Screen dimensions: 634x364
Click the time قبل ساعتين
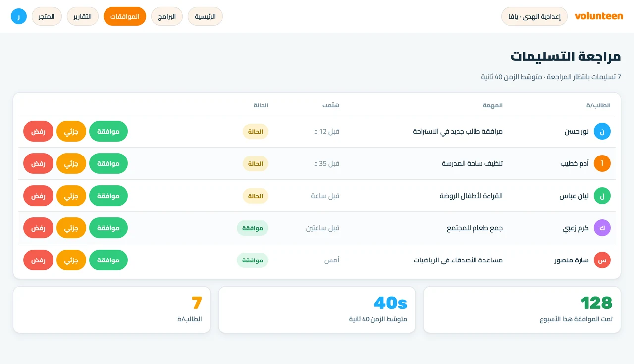click(x=322, y=228)
